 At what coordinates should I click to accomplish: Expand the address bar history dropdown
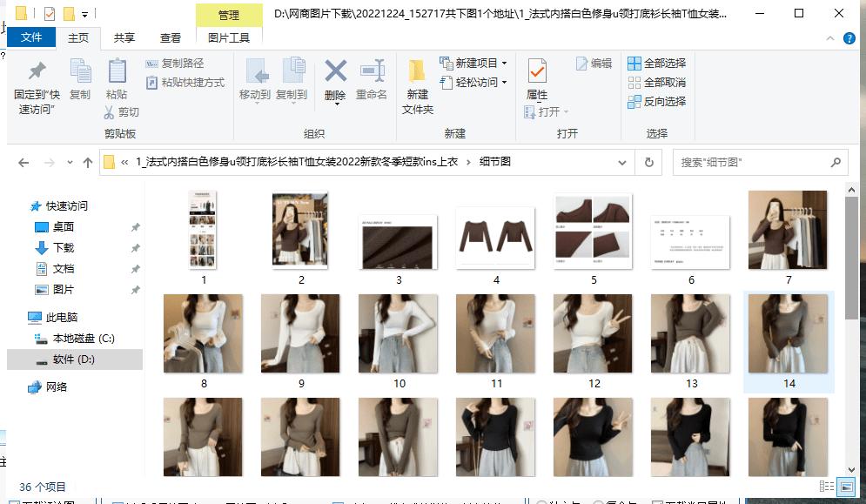[621, 163]
